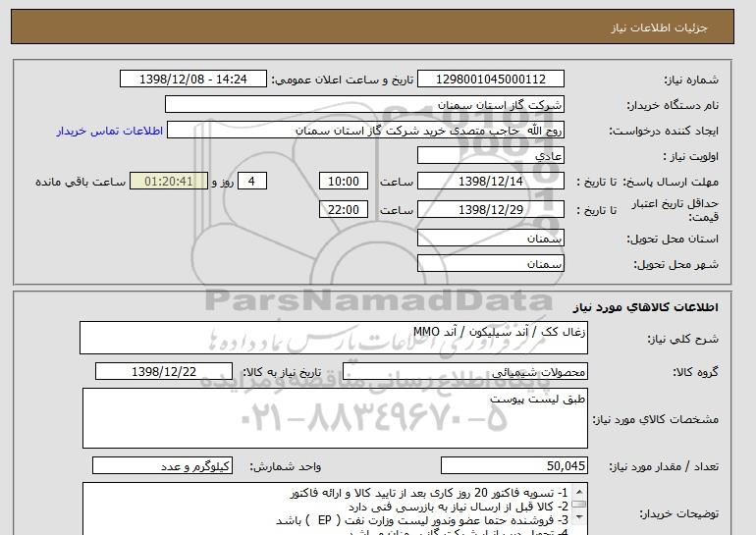Click the need number field 1298001045000112
Viewport: 756px width, 535px height.
click(x=490, y=80)
